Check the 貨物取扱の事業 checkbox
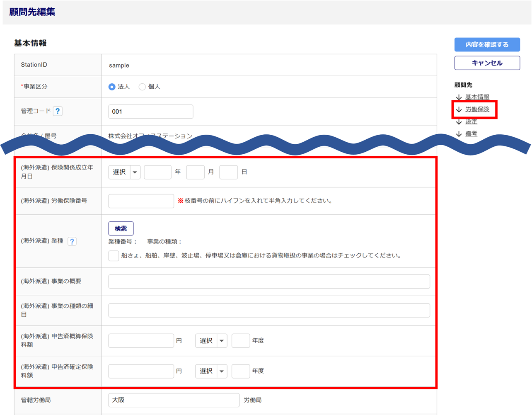The width and height of the screenshot is (532, 415). 114,256
